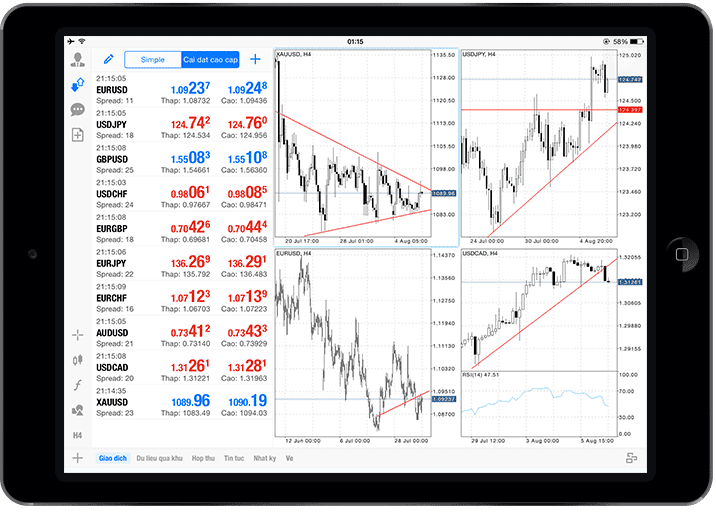Tap EURUSD ask price 1.09248
716x528 pixels.
[247, 88]
